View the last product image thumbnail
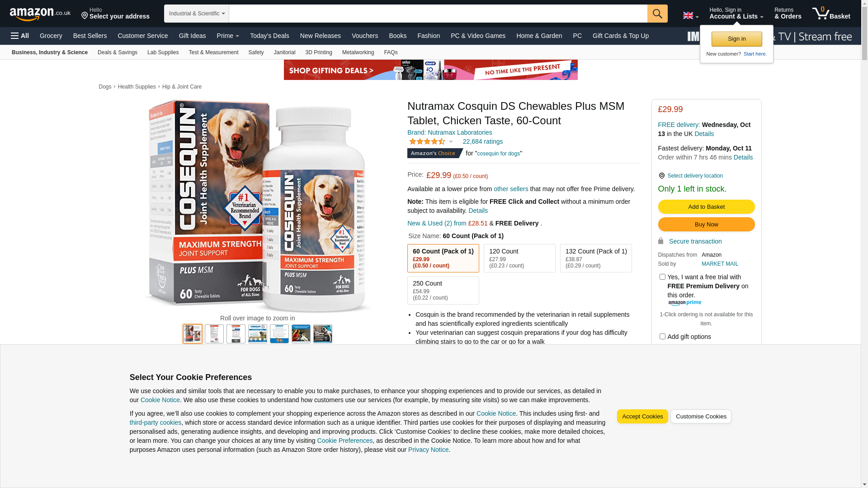Viewport: 868px width, 488px height. pyautogui.click(x=323, y=334)
